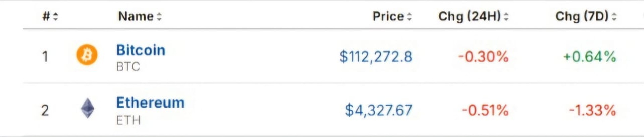Viewport: 644px width, 137px height.
Task: Click rank number 1 in Bitcoin row
Action: coord(45,56)
